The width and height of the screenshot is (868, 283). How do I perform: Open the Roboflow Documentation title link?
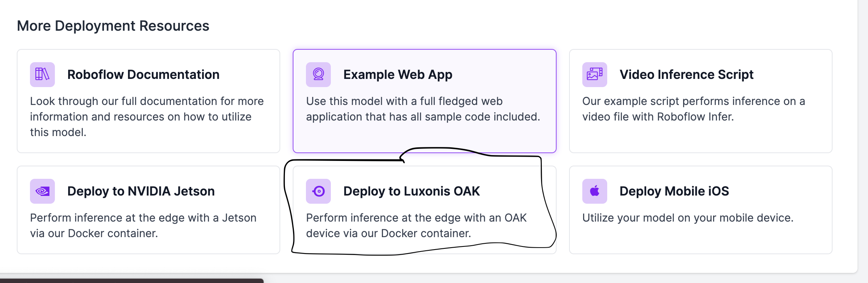tap(143, 74)
